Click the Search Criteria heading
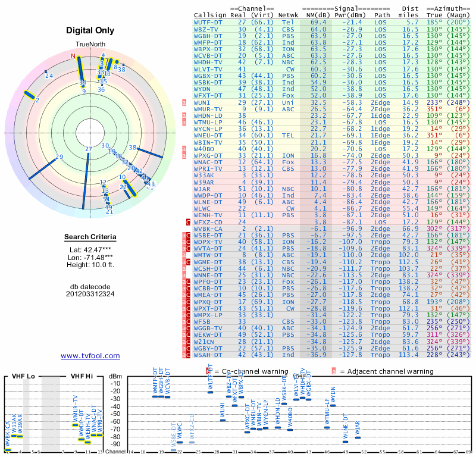Viewport: 476px width, 457px height. (x=90, y=237)
